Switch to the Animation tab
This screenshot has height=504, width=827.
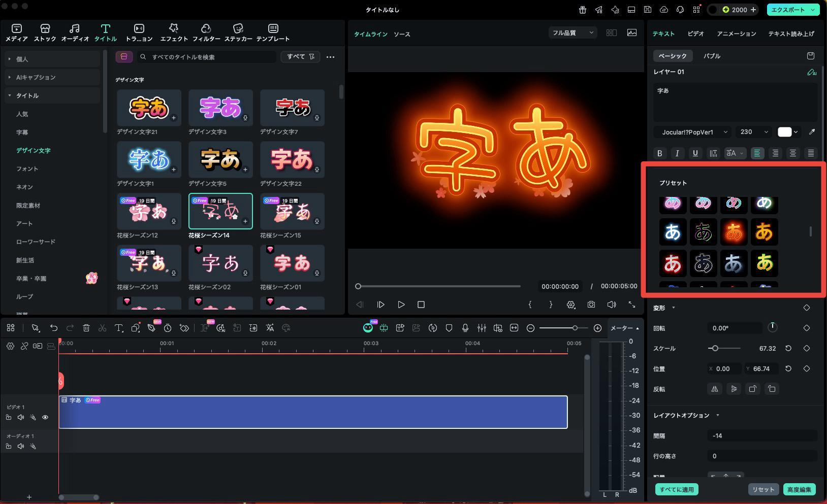[736, 33]
